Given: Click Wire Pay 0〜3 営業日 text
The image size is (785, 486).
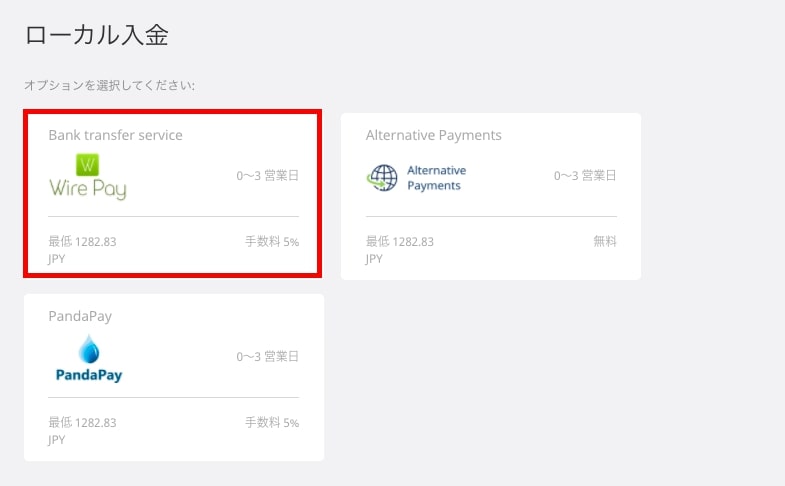Looking at the screenshot, I should coord(267,176).
